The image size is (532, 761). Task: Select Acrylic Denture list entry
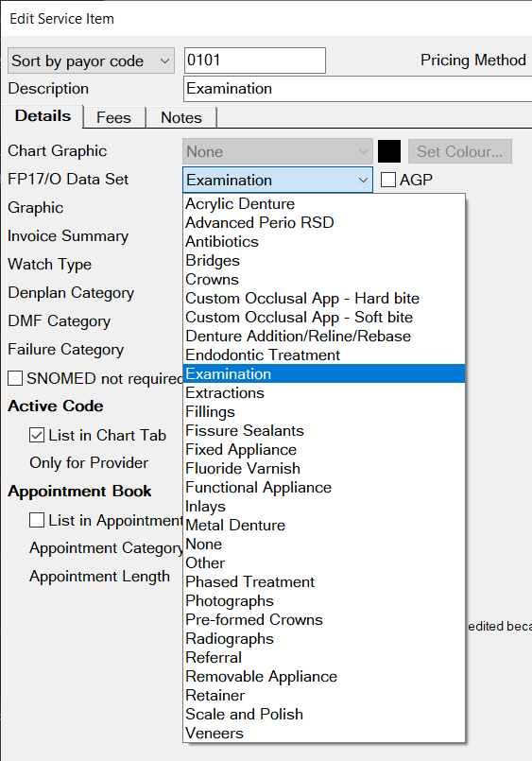coord(324,204)
